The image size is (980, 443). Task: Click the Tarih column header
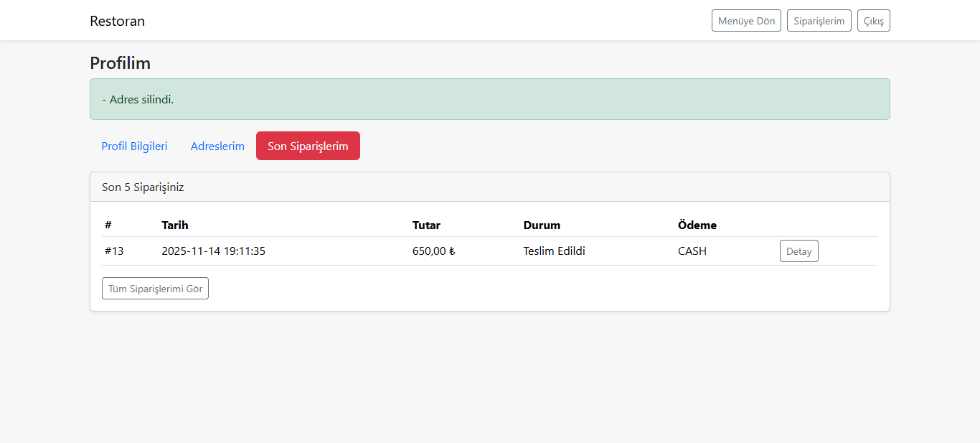[175, 225]
